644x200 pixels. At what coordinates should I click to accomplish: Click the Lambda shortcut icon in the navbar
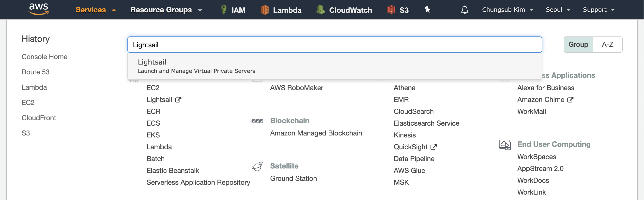click(264, 10)
